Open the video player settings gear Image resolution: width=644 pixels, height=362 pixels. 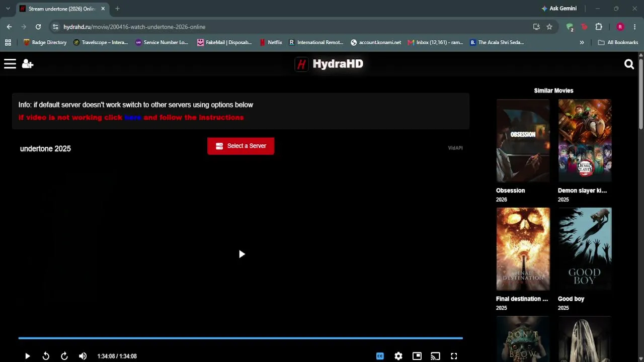398,356
